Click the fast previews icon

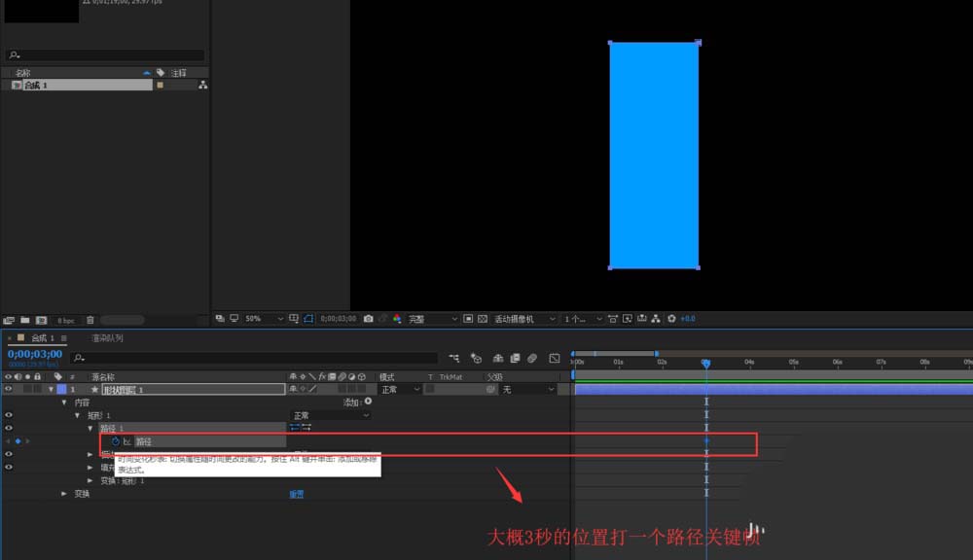(x=628, y=319)
